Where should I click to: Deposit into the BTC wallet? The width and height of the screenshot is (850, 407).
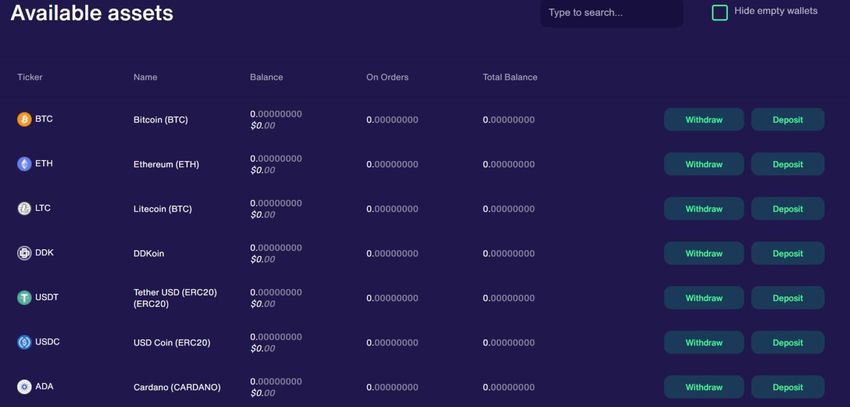[x=788, y=120]
